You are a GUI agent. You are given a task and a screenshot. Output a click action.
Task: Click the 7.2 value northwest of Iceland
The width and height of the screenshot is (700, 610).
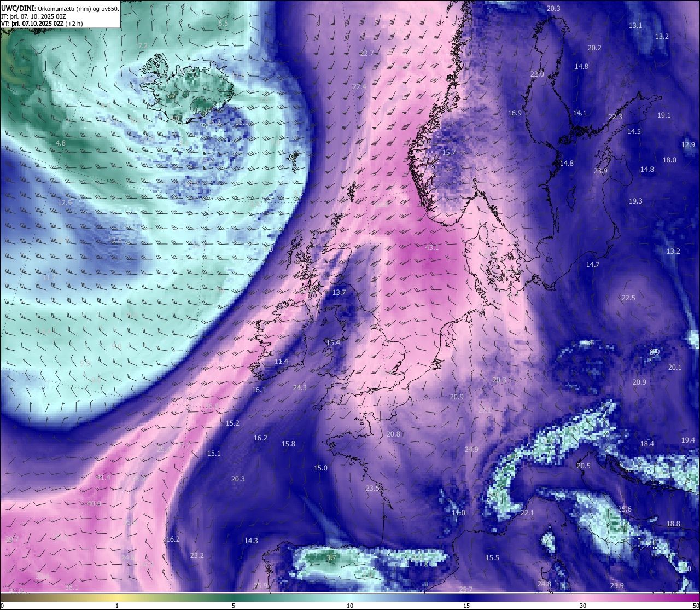pyautogui.click(x=143, y=45)
